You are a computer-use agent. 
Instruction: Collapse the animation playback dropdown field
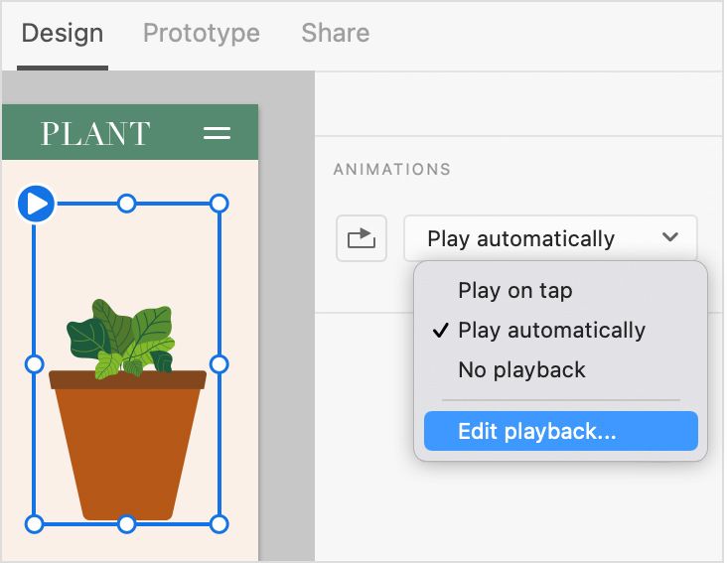tap(550, 239)
